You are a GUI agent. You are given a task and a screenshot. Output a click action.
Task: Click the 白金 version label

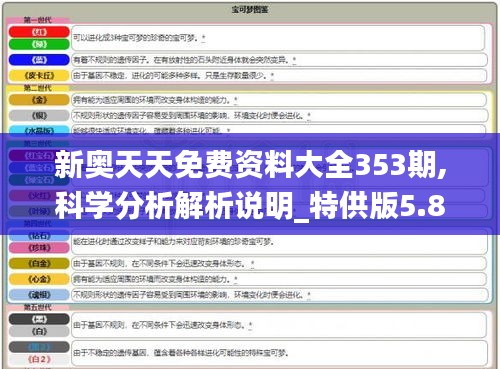coord(39,263)
